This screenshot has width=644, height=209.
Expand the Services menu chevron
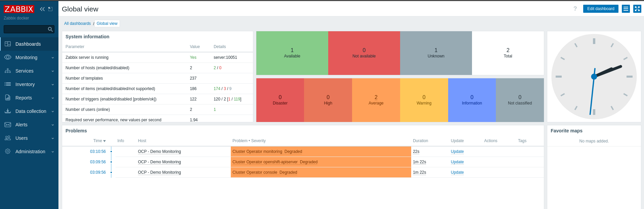point(53,71)
